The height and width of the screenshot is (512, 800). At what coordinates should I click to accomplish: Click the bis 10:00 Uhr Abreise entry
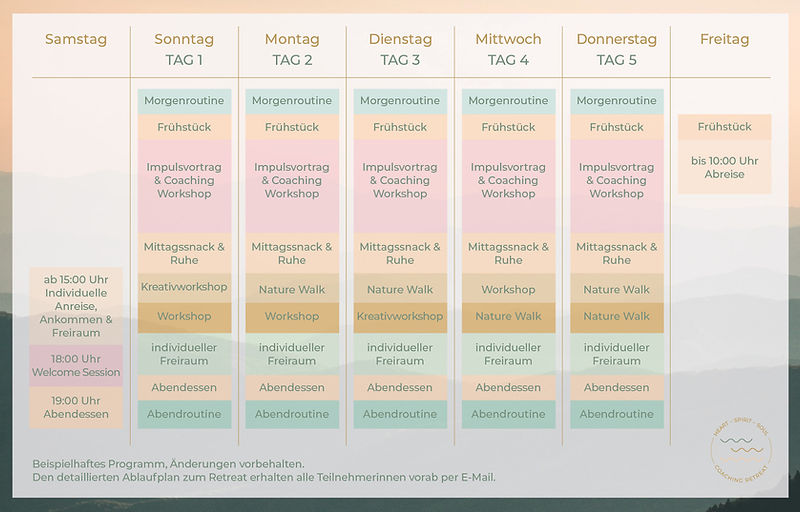[x=724, y=167]
